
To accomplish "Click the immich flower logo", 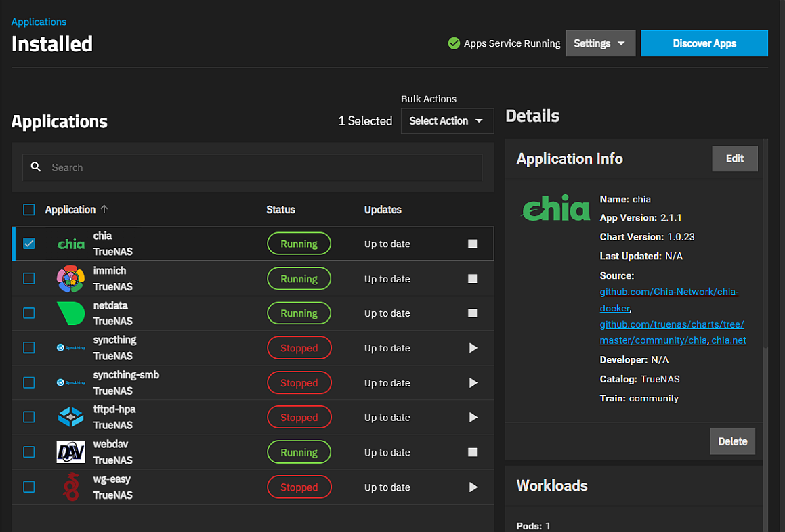I will (x=70, y=279).
